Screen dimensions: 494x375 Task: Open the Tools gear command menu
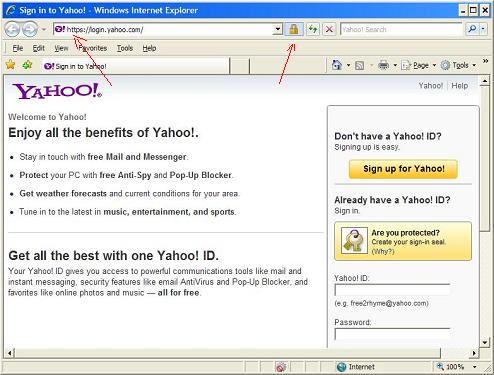coord(458,65)
